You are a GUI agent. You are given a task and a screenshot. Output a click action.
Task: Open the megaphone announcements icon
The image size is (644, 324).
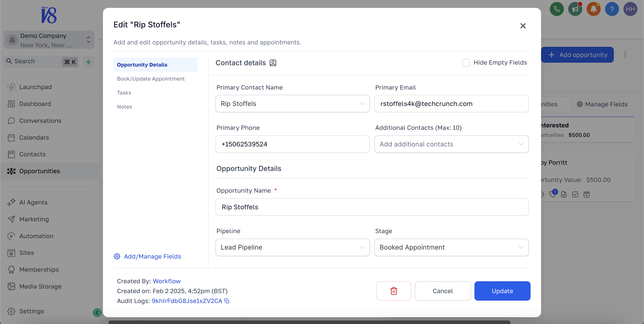[x=575, y=9]
